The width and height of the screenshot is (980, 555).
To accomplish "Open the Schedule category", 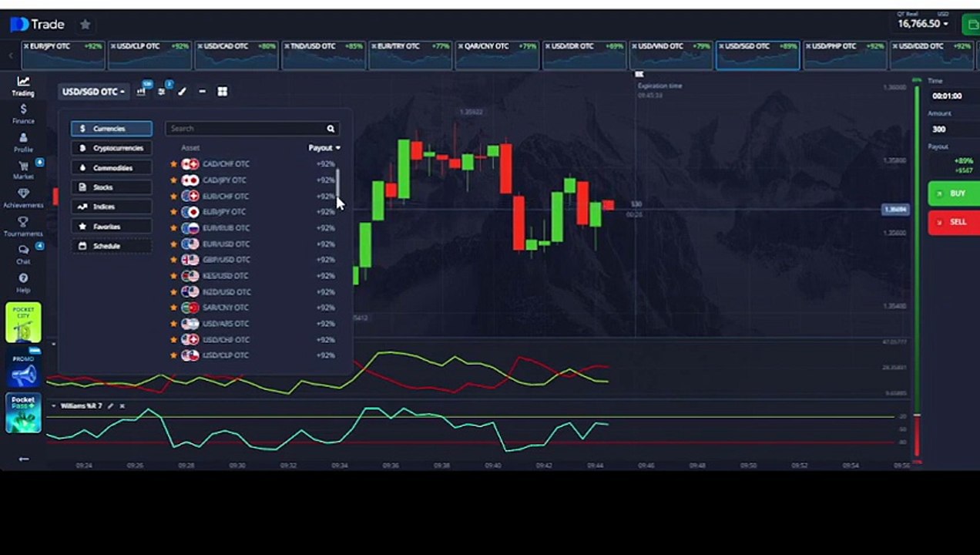I will [x=112, y=246].
